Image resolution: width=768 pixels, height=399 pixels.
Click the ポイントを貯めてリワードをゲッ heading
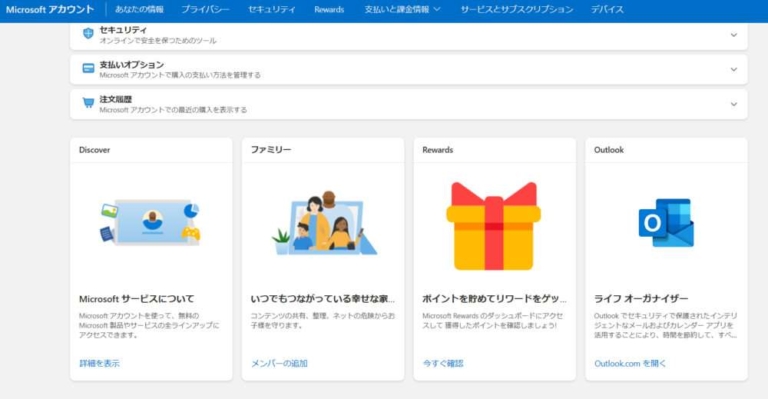coord(494,299)
